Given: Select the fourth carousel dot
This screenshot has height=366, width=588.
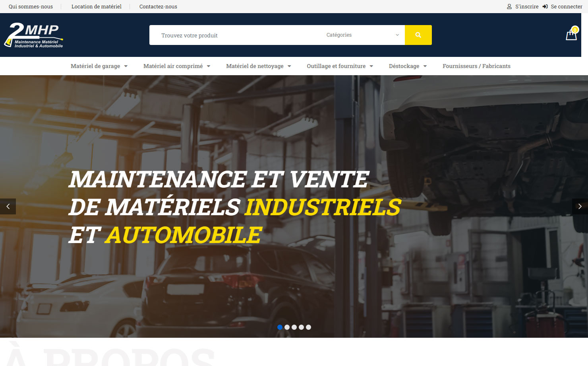Looking at the screenshot, I should point(301,327).
